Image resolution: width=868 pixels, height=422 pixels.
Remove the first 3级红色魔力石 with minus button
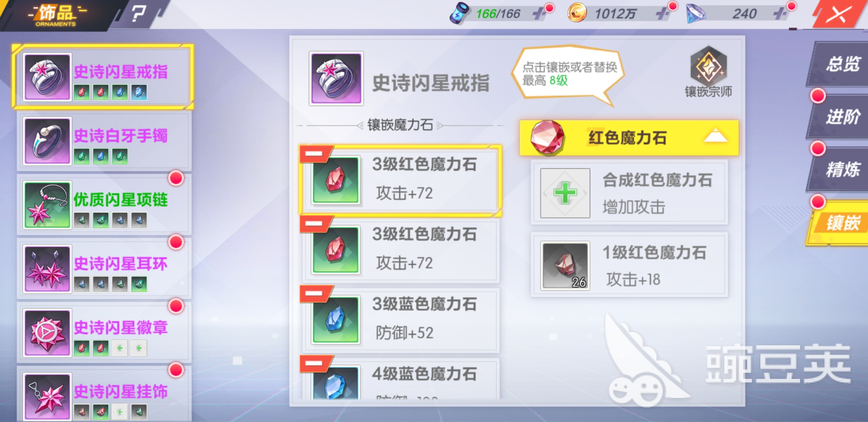click(x=314, y=154)
